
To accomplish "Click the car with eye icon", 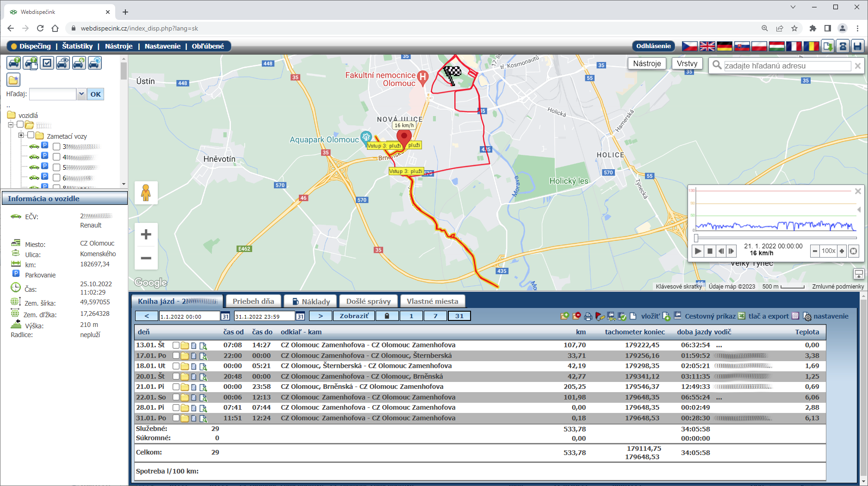I will coord(63,63).
